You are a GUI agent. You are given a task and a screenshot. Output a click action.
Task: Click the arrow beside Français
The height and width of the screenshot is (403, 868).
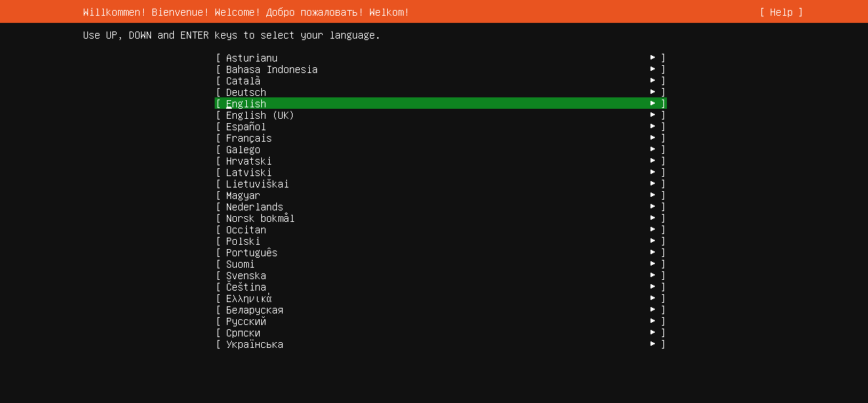click(x=653, y=138)
